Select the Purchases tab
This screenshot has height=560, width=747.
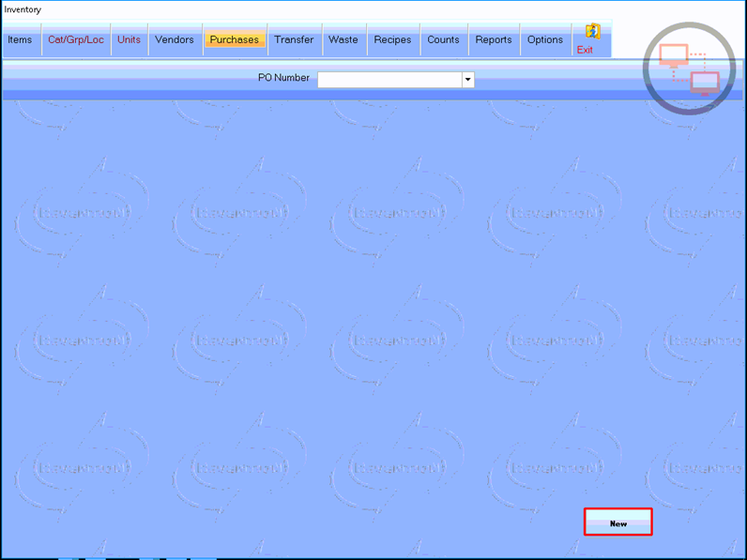click(x=235, y=40)
